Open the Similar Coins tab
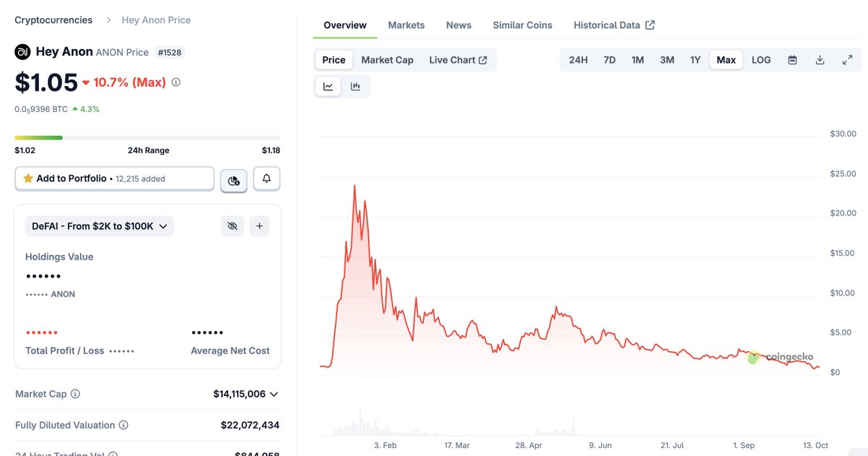Viewport: 868px width, 456px height. tap(522, 25)
